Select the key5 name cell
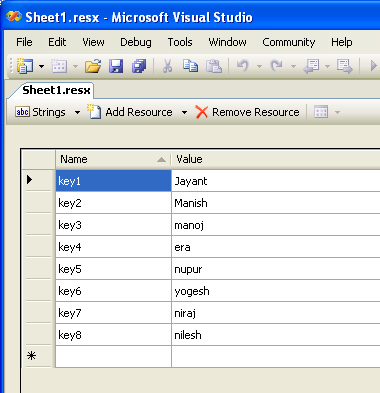Screen dimensions: 380x393 113,269
